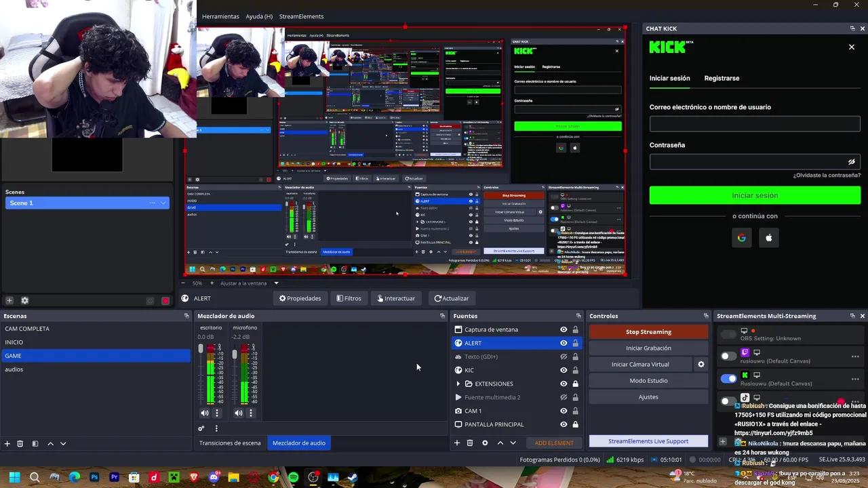The width and height of the screenshot is (868, 488).
Task: Adjust the microfono volume fader
Action: coord(235,353)
